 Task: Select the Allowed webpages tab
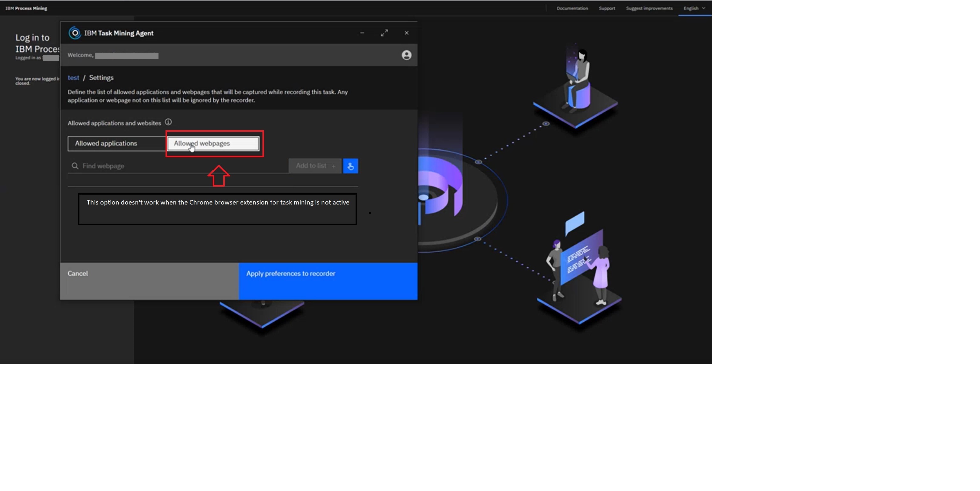click(213, 144)
